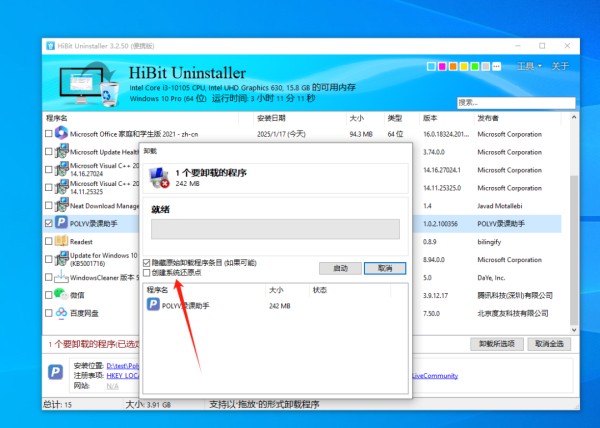Open the 工具 dropdown menu
Viewport: 600px width, 428px height.
click(x=530, y=66)
